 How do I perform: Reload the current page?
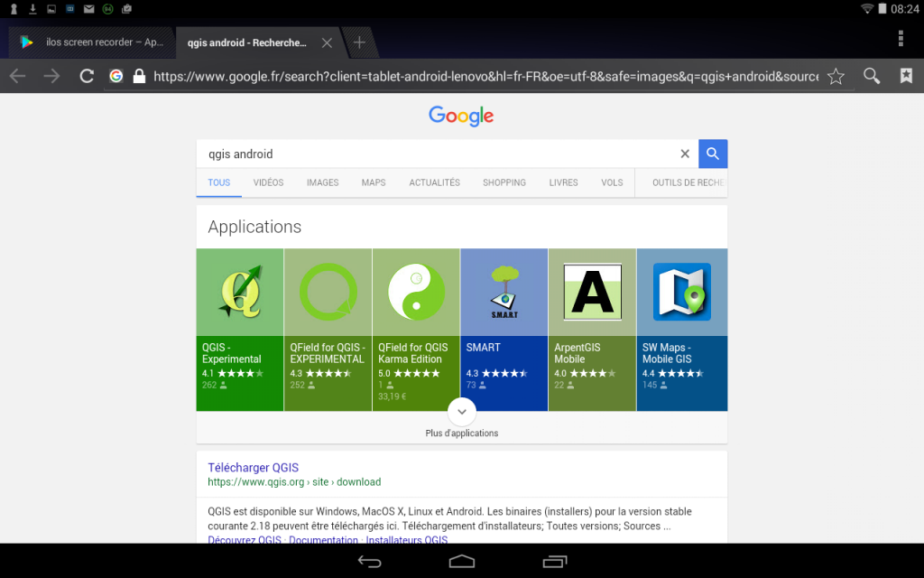pos(87,76)
